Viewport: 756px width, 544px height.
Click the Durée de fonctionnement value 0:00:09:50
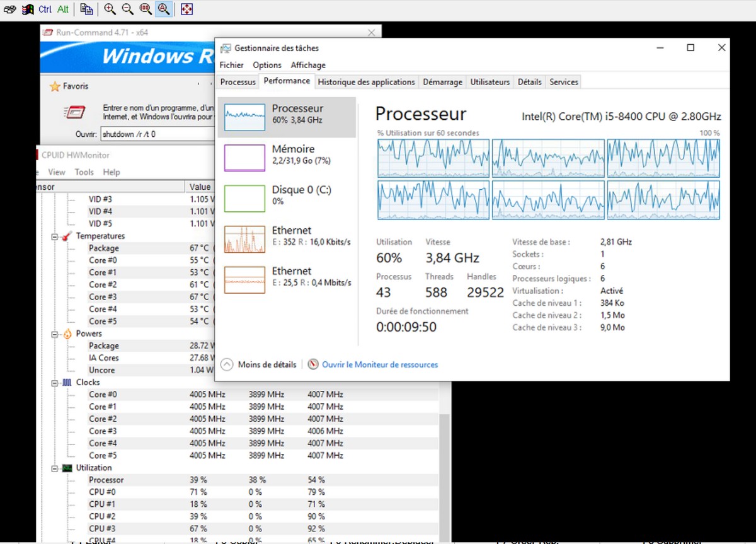pyautogui.click(x=406, y=327)
